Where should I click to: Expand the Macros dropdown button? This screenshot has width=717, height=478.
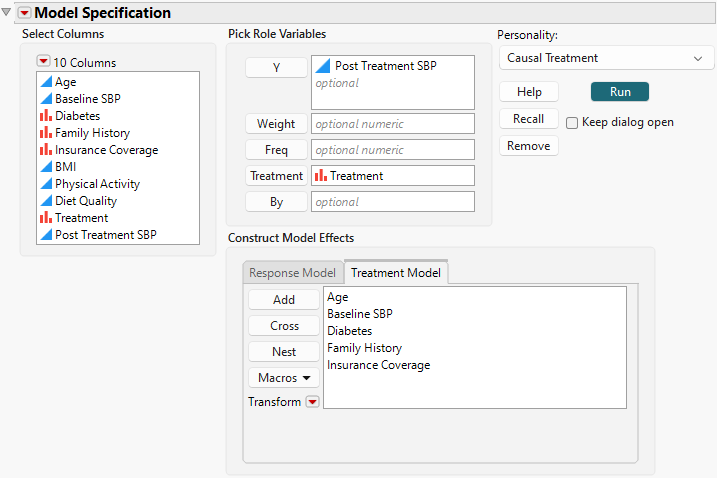pyautogui.click(x=284, y=378)
